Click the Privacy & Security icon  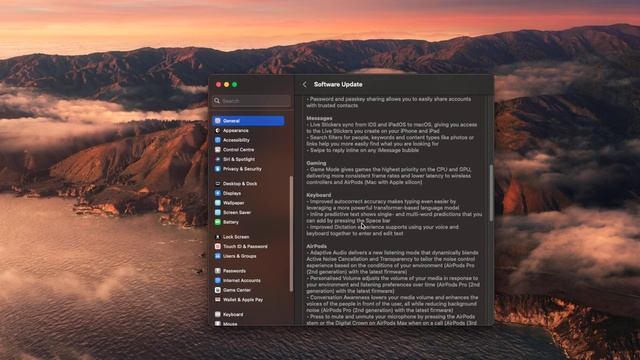click(218, 169)
